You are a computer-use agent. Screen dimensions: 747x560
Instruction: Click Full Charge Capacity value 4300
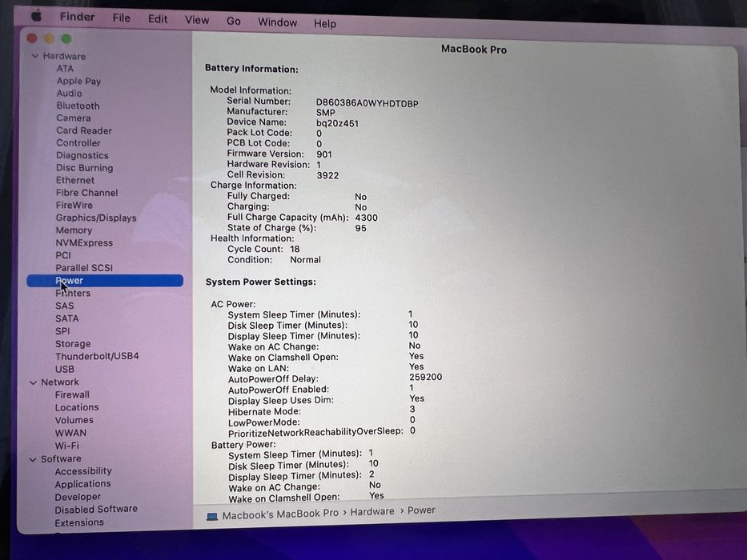pyautogui.click(x=367, y=218)
